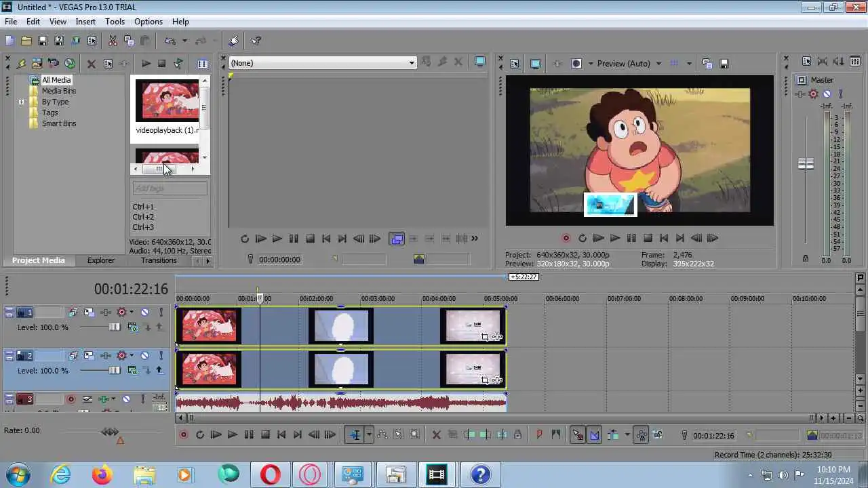The image size is (868, 488).
Task: Solo video track 1
Action: click(161, 312)
